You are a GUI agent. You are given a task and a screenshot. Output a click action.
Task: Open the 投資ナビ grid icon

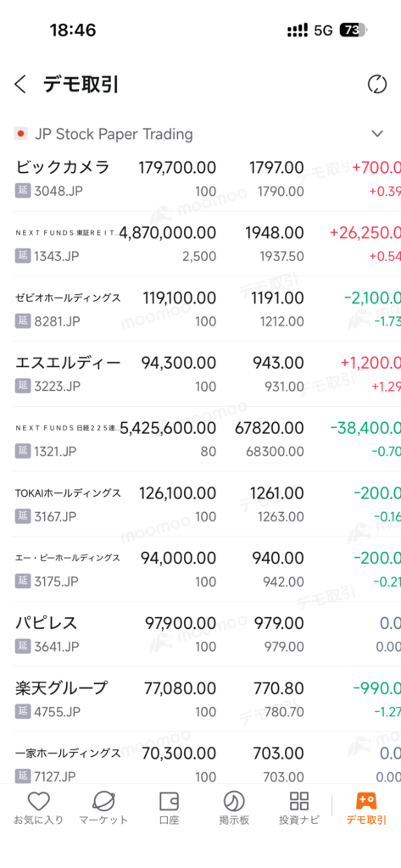(x=299, y=801)
